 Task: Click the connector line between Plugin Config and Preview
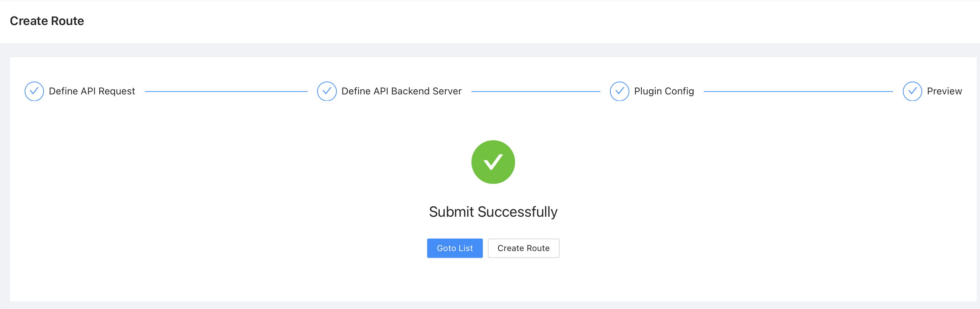pyautogui.click(x=798, y=92)
